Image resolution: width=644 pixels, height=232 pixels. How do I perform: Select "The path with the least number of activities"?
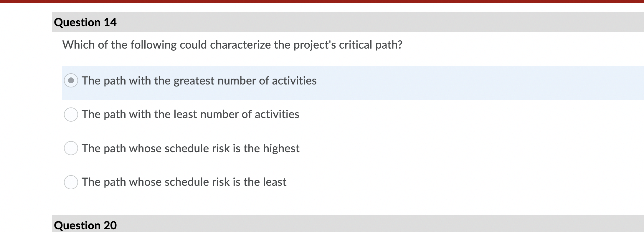coord(71,115)
